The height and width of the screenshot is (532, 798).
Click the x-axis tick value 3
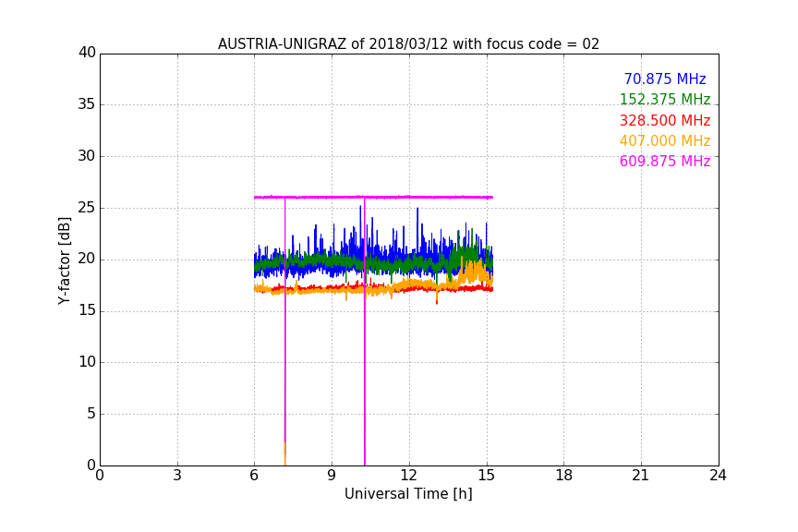[177, 476]
